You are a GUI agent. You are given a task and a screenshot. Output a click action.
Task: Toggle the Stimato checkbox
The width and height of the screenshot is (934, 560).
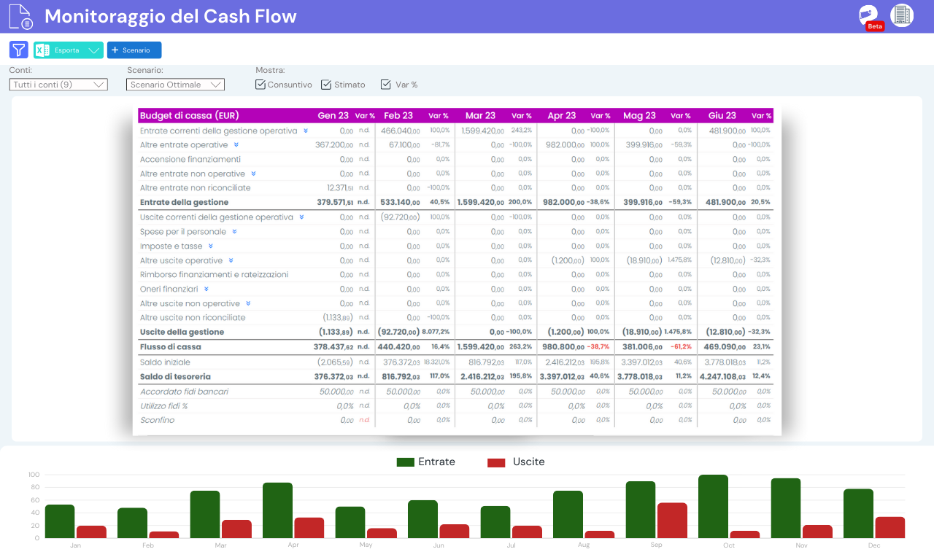coord(326,85)
